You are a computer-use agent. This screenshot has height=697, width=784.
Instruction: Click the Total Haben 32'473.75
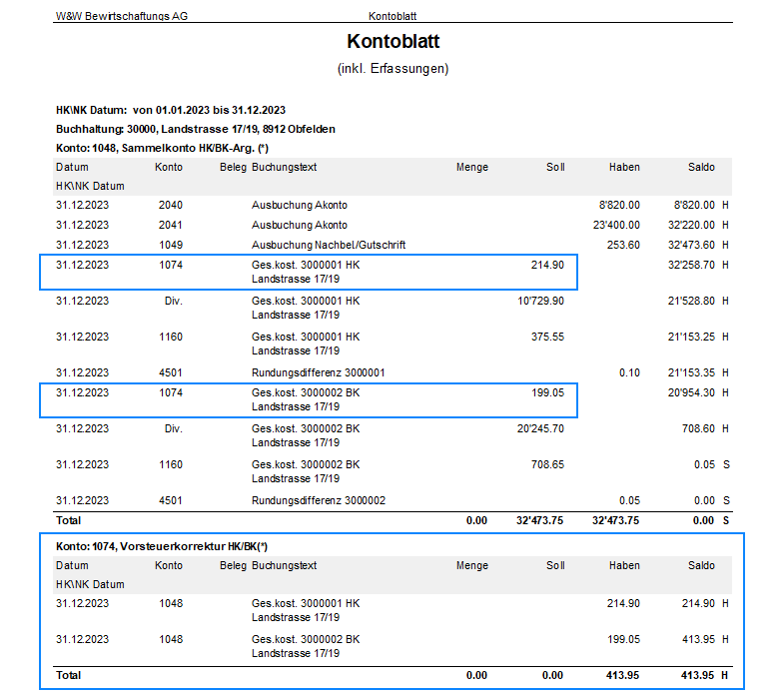(616, 521)
